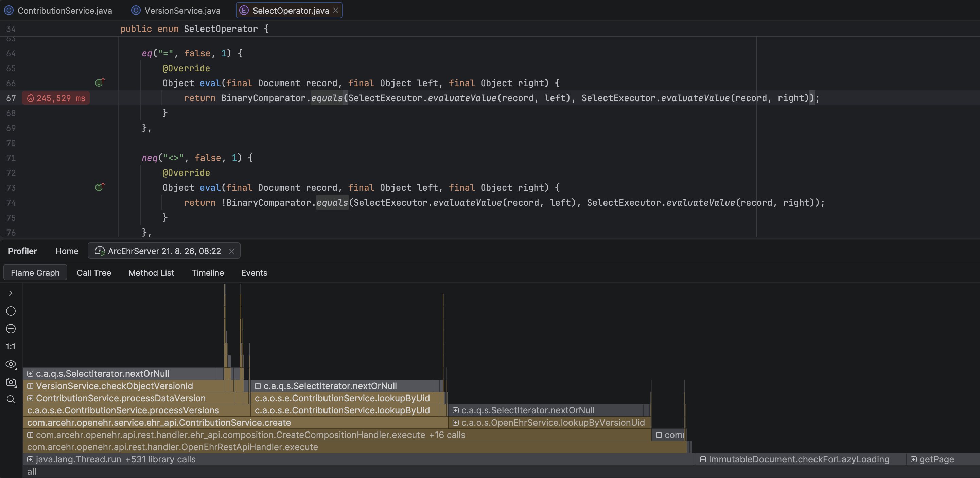The image size is (980, 478).
Task: Expand the getPage frame
Action: [x=913, y=459]
